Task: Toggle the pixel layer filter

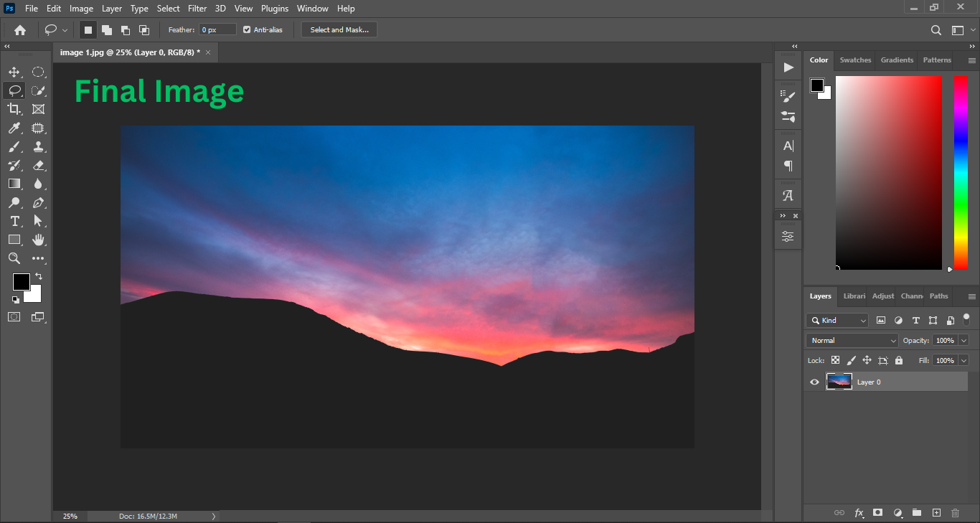Action: [x=881, y=321]
